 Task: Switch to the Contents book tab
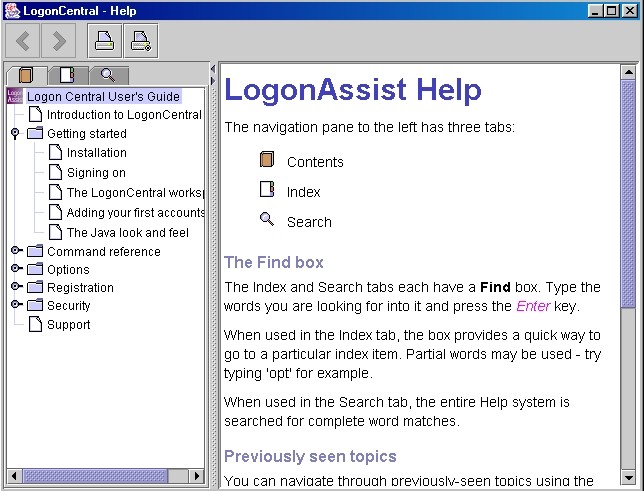26,76
